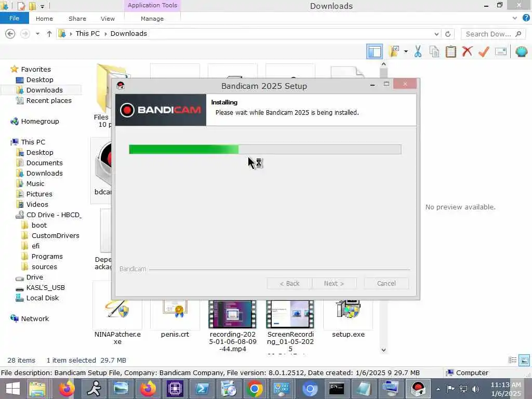The height and width of the screenshot is (399, 532).
Task: Open the recent locations dropdown arrow
Action: (x=37, y=34)
